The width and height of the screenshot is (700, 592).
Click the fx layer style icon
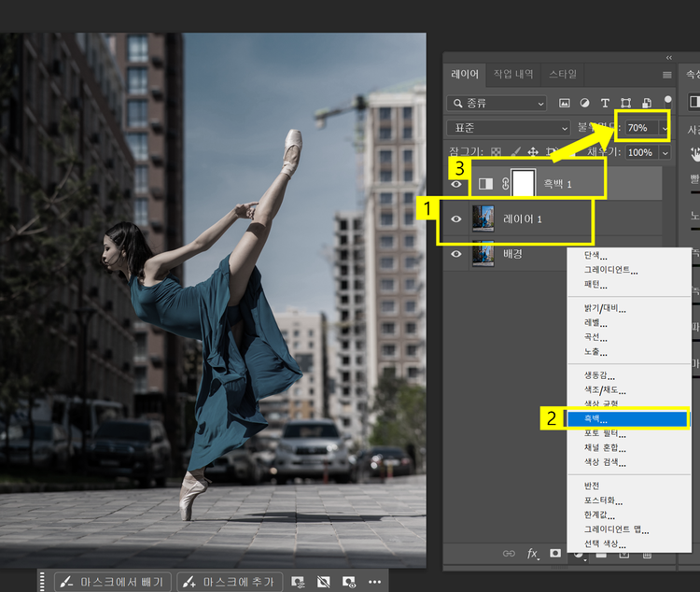(x=533, y=554)
